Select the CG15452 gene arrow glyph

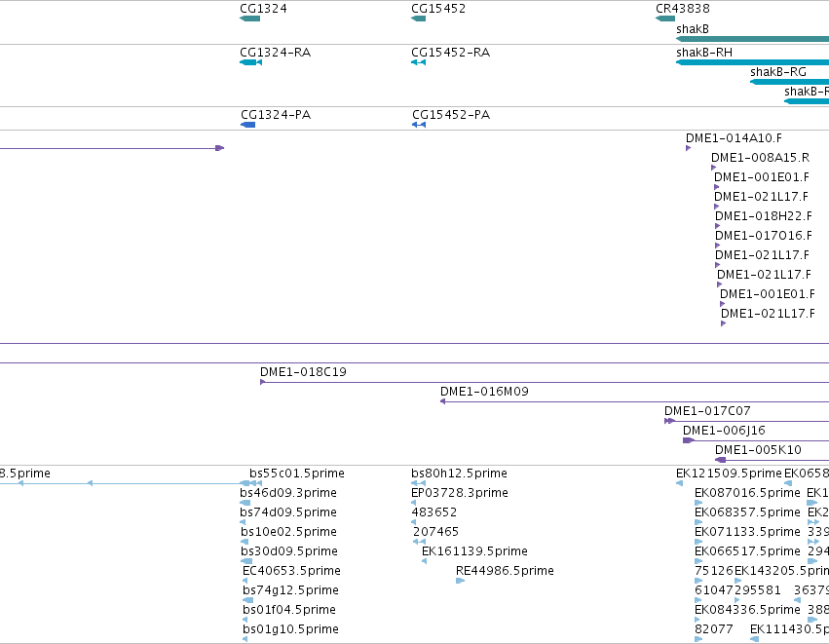click(418, 19)
